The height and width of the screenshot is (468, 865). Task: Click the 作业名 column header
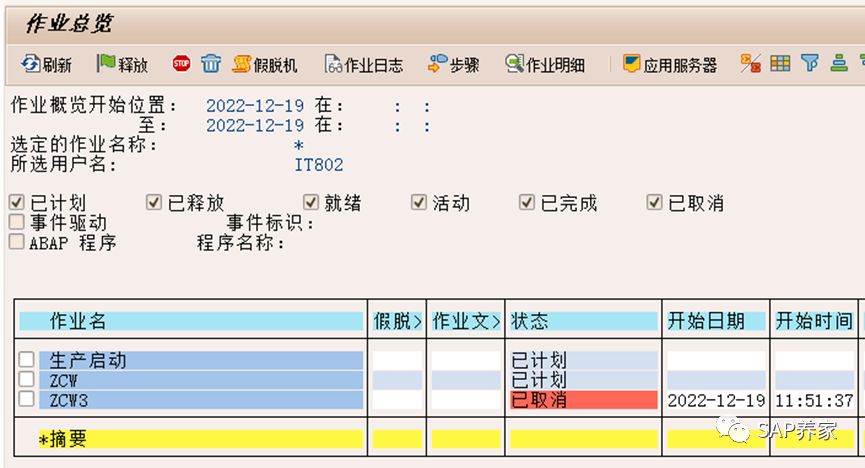[x=191, y=321]
